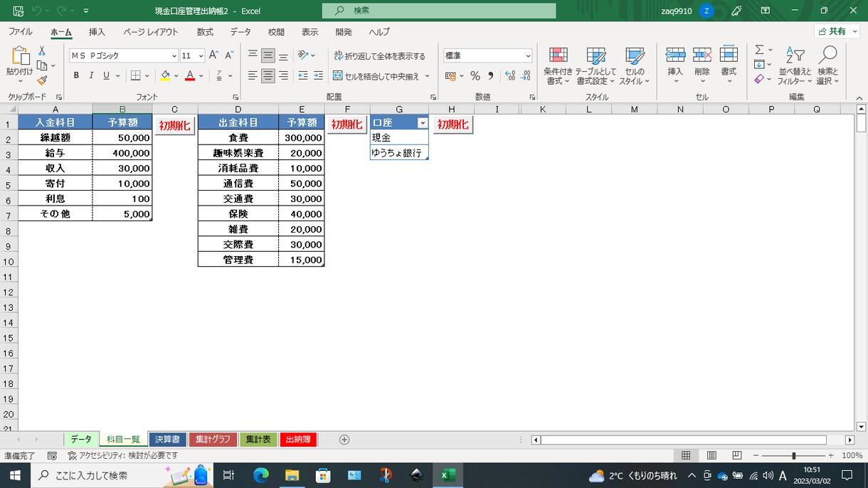Screen dimensions: 868x488
Task: Toggle Underline formatting
Action: click(107, 75)
